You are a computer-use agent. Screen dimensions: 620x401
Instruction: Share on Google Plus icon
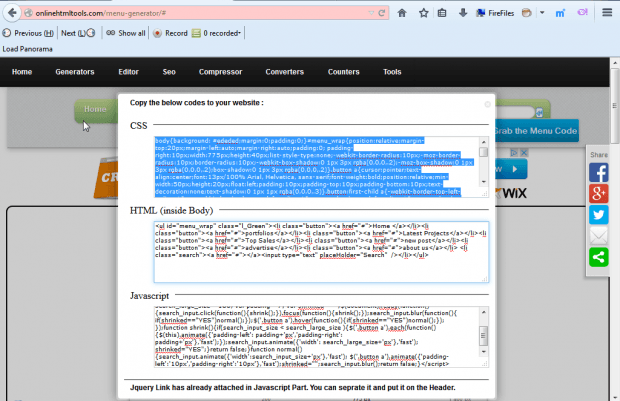(x=599, y=194)
